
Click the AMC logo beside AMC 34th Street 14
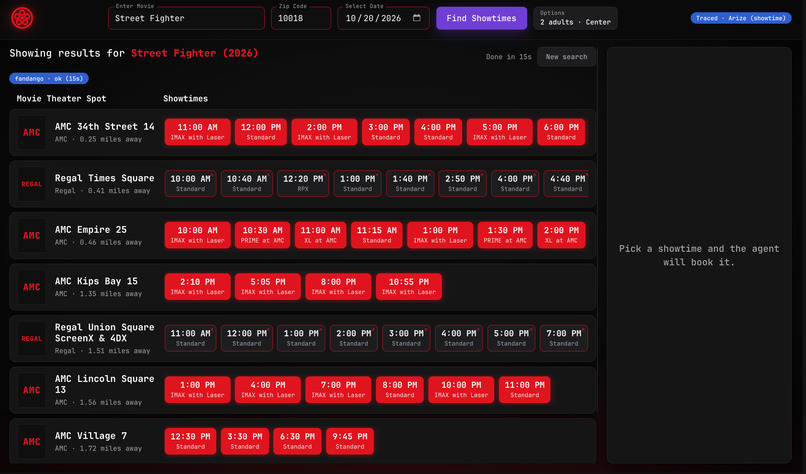point(31,133)
